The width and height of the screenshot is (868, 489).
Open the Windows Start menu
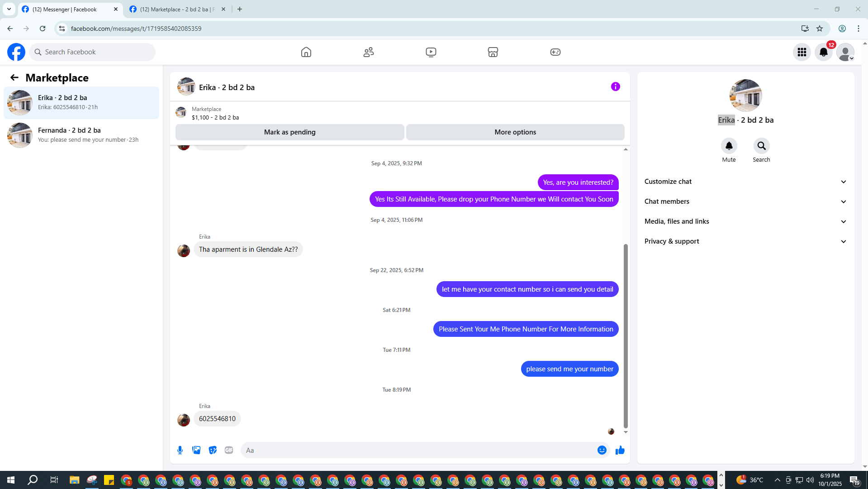(x=11, y=480)
